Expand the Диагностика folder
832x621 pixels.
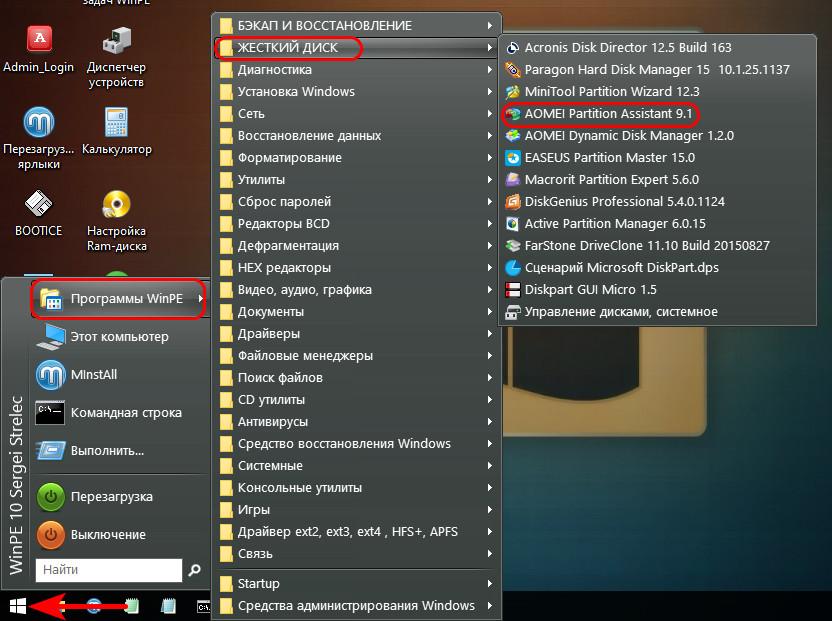357,70
